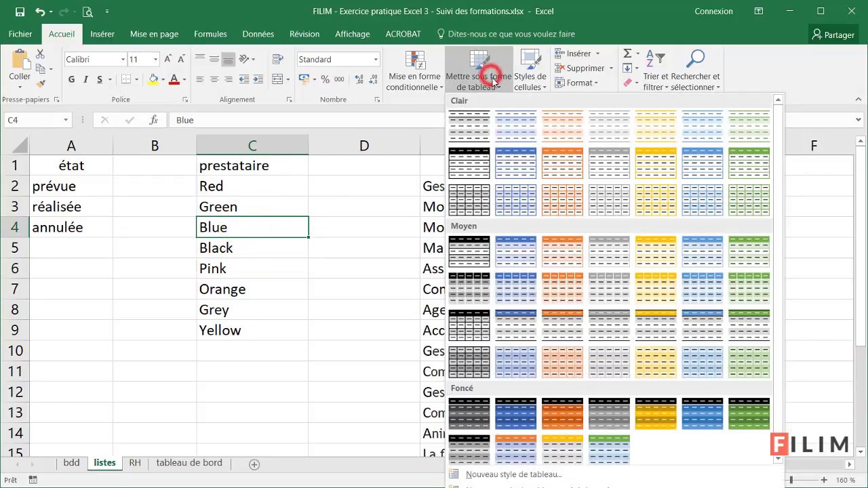Toggle left text alignment
Screen dimensions: 868x488
tap(199, 79)
